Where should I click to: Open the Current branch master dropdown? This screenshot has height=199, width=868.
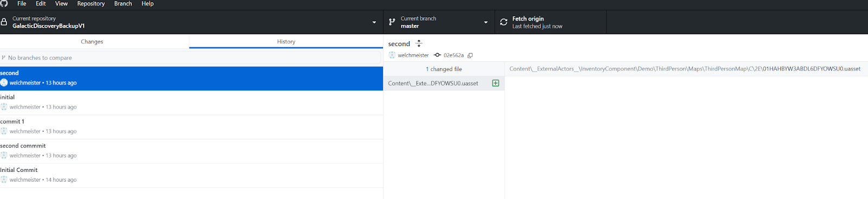coord(439,22)
